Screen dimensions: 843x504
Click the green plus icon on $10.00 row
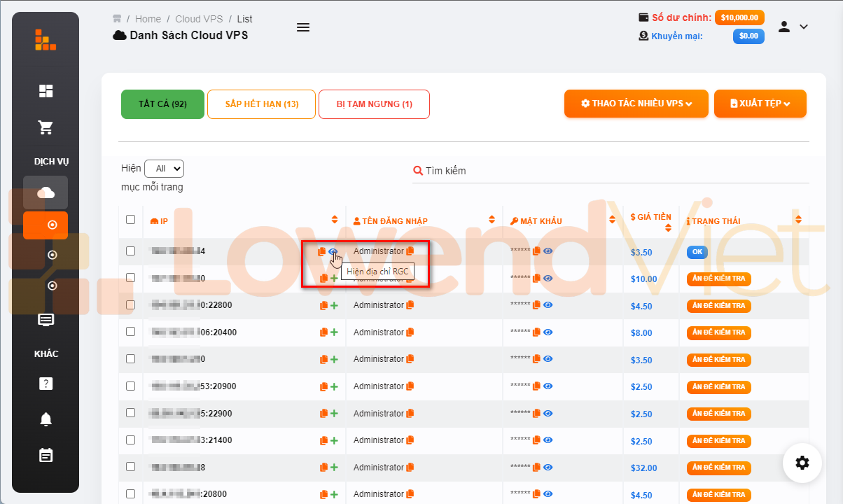pyautogui.click(x=334, y=279)
